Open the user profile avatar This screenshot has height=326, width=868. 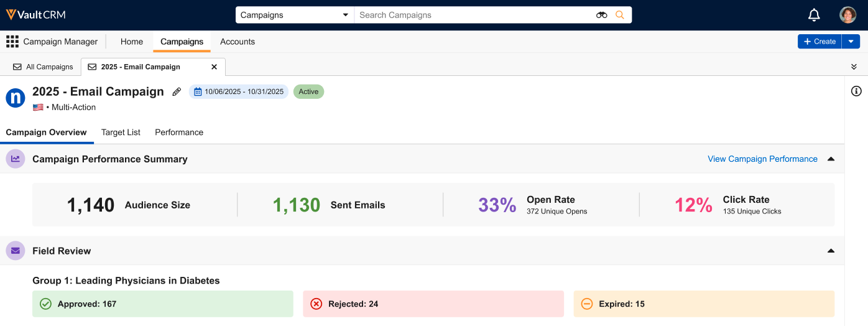point(847,15)
